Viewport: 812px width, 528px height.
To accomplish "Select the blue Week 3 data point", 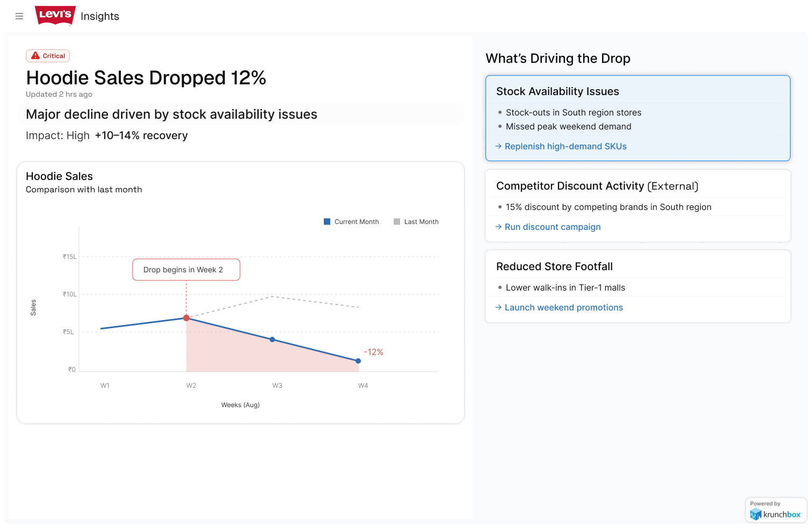I will (272, 339).
